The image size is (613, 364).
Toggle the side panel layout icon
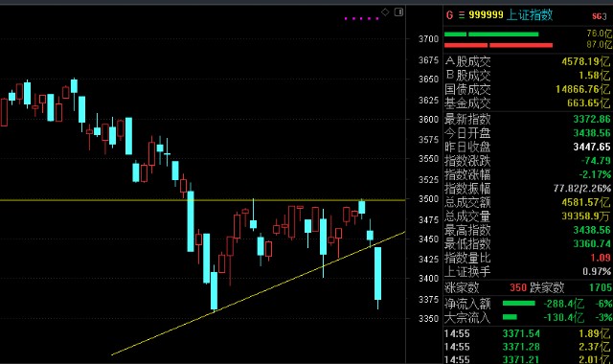[398, 12]
